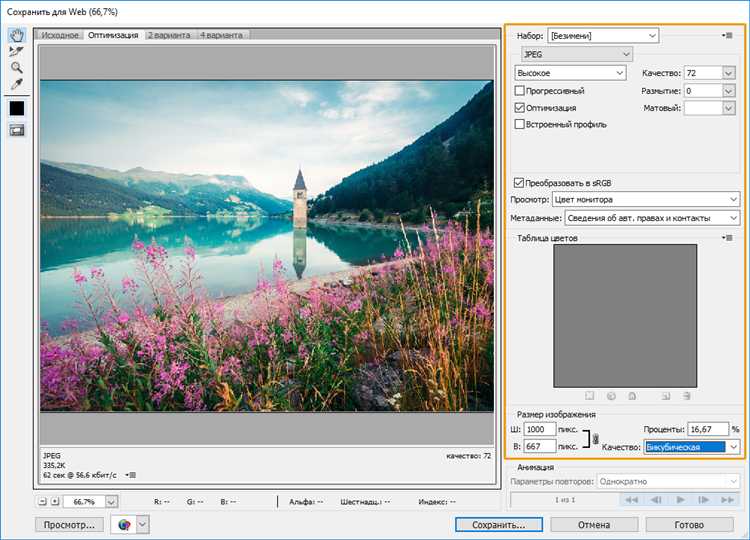The width and height of the screenshot is (750, 540).
Task: Open the JPEG file format dropdown
Action: [577, 54]
